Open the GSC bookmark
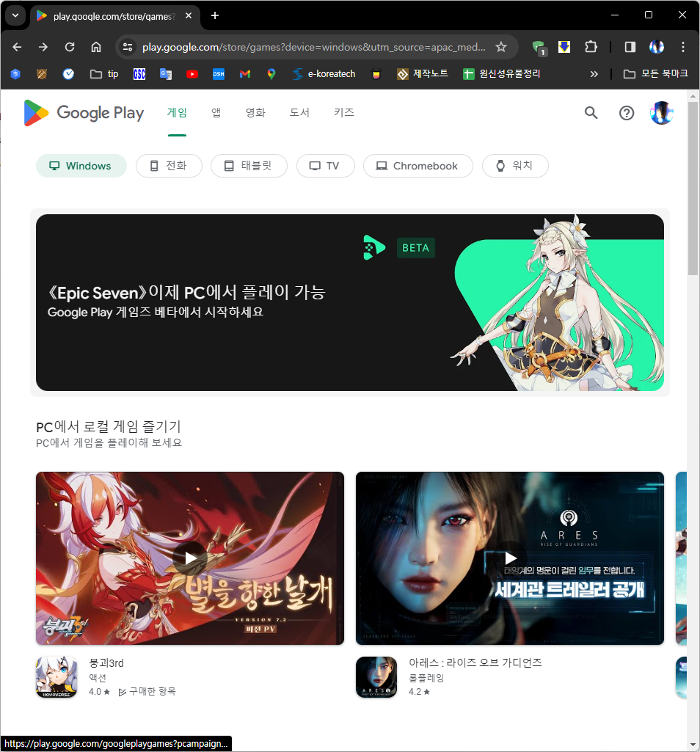The image size is (700, 752). pos(139,74)
